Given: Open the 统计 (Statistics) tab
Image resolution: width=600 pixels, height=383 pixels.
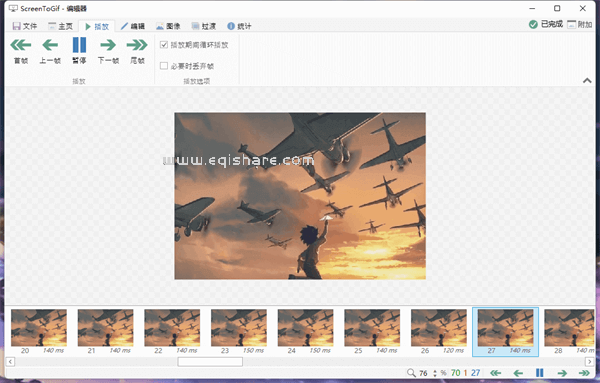Looking at the screenshot, I should point(239,26).
